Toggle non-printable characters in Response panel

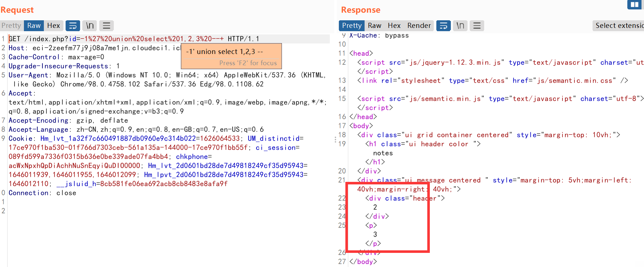pos(460,25)
